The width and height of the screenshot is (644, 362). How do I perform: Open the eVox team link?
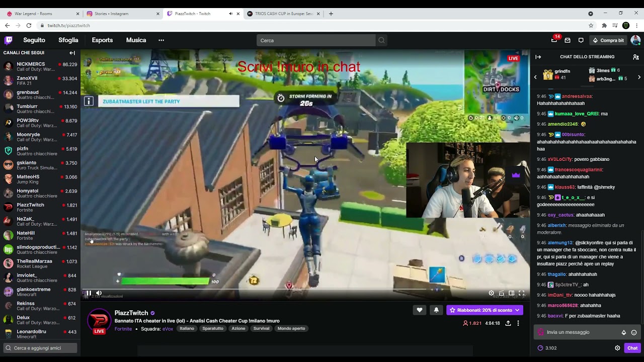168,329
